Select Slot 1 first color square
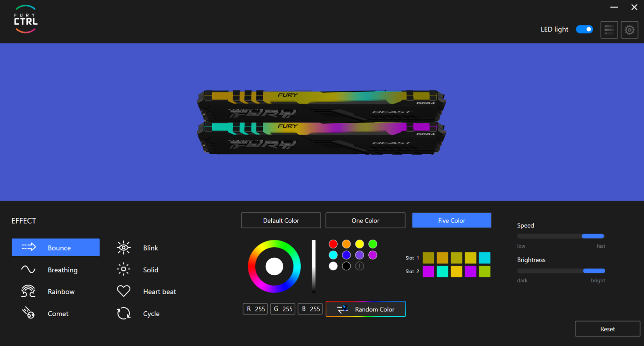644x346 pixels. pos(428,258)
